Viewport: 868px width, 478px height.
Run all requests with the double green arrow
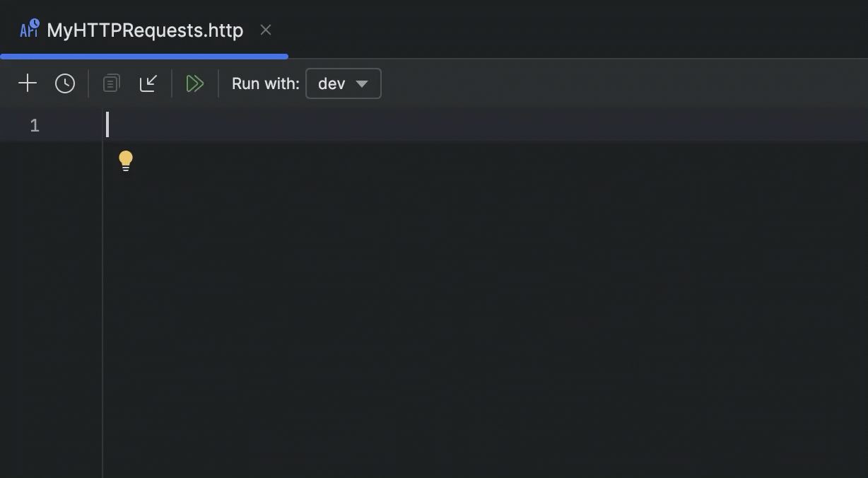coord(195,83)
